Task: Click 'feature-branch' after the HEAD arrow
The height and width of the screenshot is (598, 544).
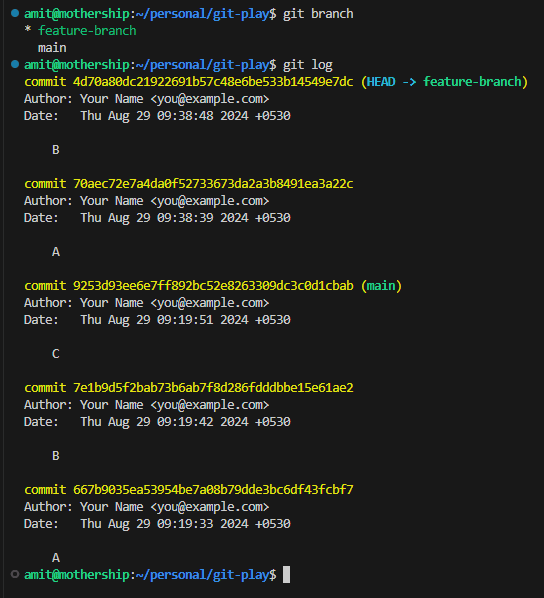Action: tap(472, 82)
